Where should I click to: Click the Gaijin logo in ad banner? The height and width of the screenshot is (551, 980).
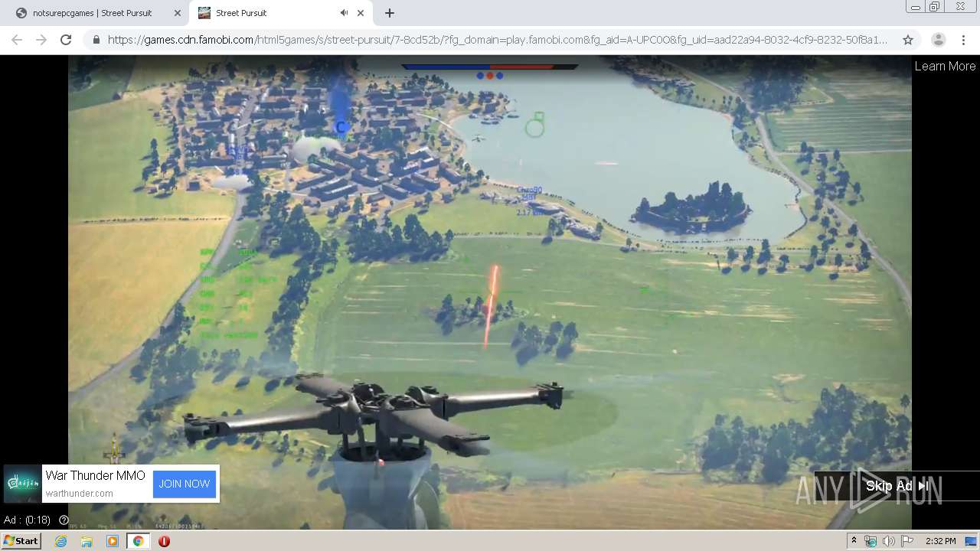click(23, 484)
